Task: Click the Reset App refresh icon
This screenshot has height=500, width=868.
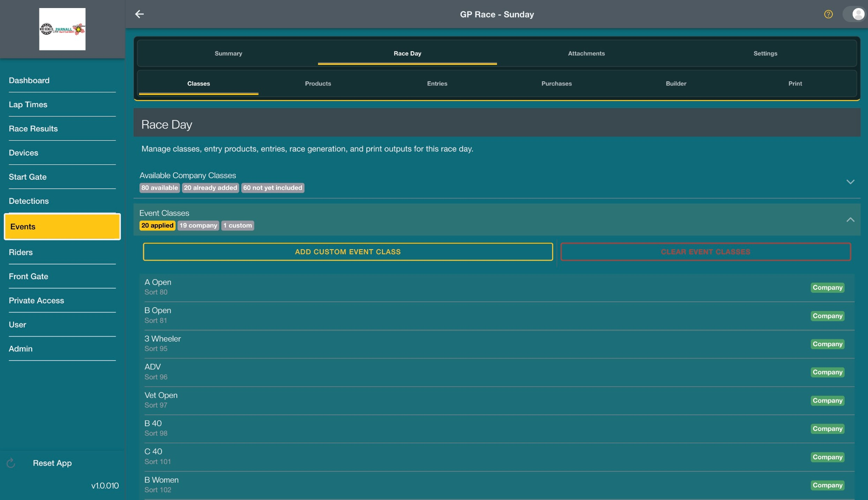Action: point(11,463)
